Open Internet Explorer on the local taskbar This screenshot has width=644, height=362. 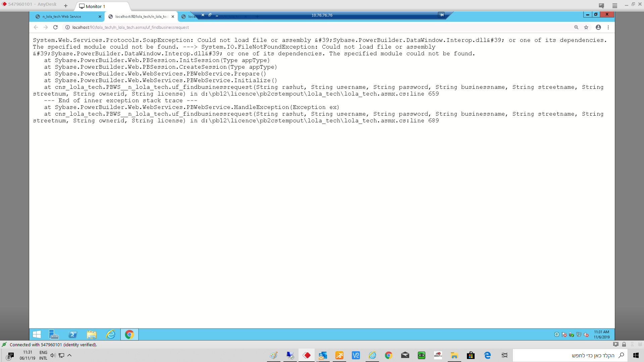[372, 355]
